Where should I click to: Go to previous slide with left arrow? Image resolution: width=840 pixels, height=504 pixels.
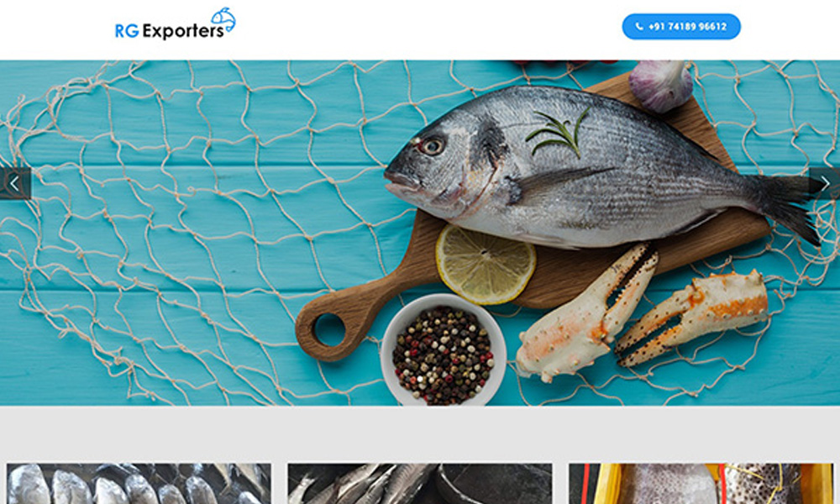pyautogui.click(x=15, y=184)
